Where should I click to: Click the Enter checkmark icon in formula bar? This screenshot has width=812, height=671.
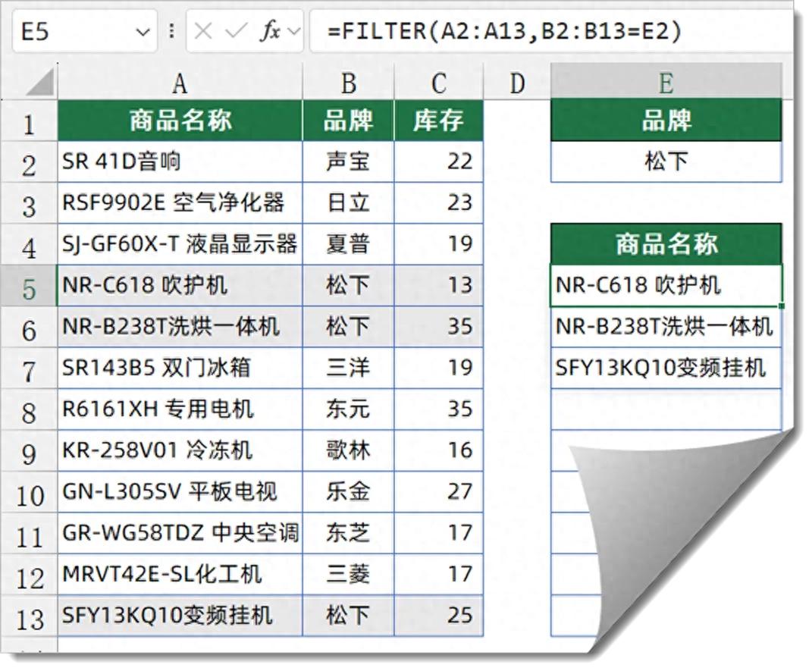pyautogui.click(x=236, y=32)
